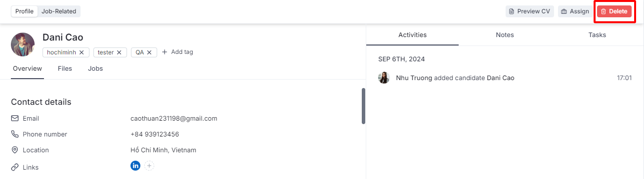Image resolution: width=644 pixels, height=179 pixels.
Task: Open the Tasks tab
Action: 597,35
